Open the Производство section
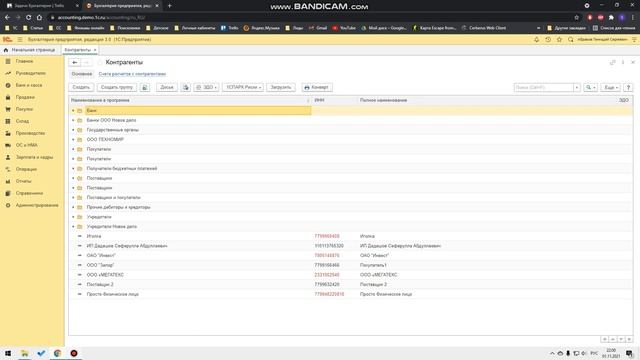The image size is (640, 360). 30,133
